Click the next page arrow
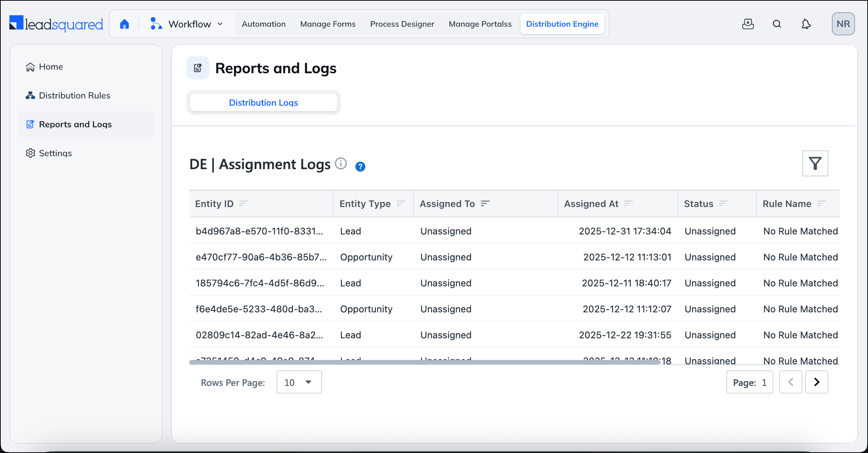 (x=816, y=382)
